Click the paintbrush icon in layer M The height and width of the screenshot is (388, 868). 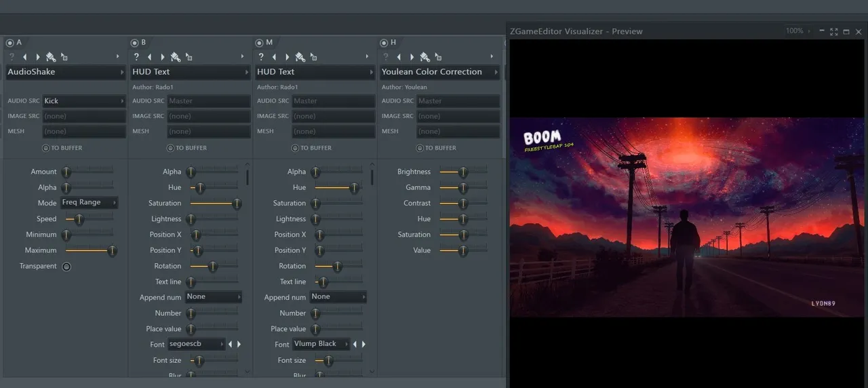tap(300, 57)
